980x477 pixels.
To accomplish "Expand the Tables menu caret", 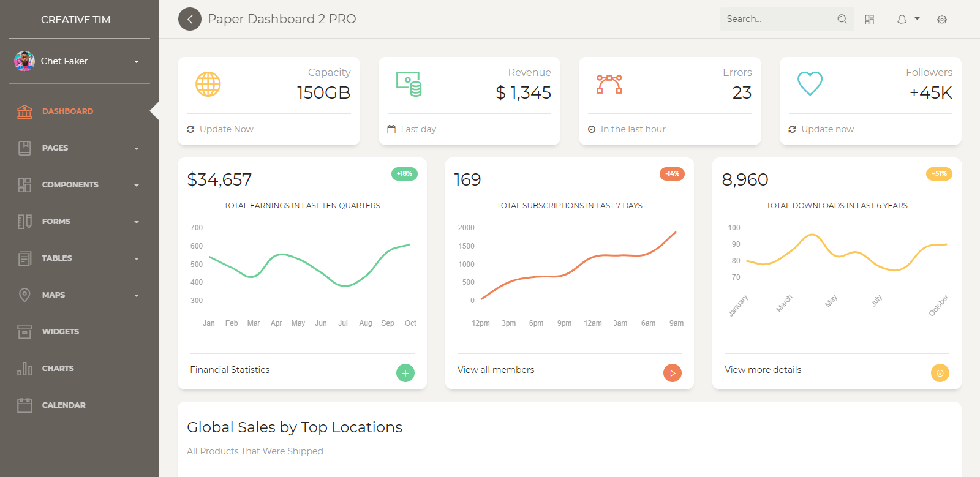I will tap(137, 258).
